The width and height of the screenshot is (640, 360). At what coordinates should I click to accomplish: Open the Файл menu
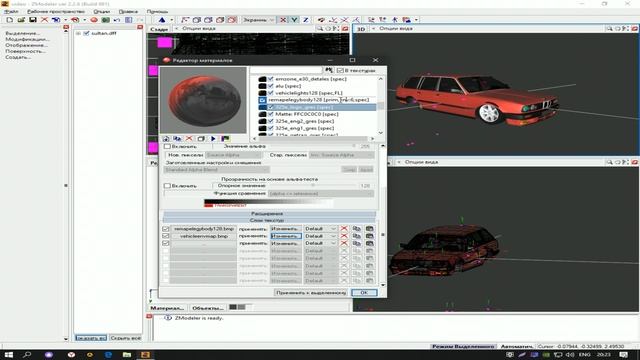(x=11, y=11)
